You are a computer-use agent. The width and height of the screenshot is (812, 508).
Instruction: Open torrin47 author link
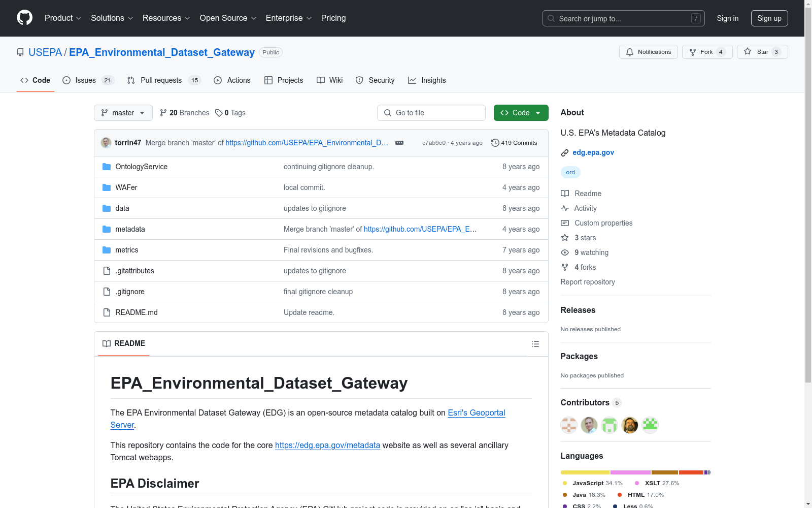coord(128,143)
